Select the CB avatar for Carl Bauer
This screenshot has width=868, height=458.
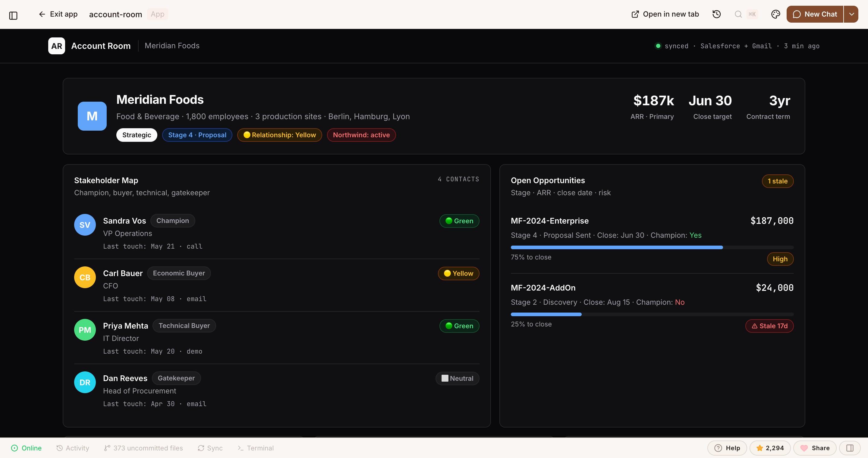pyautogui.click(x=85, y=277)
